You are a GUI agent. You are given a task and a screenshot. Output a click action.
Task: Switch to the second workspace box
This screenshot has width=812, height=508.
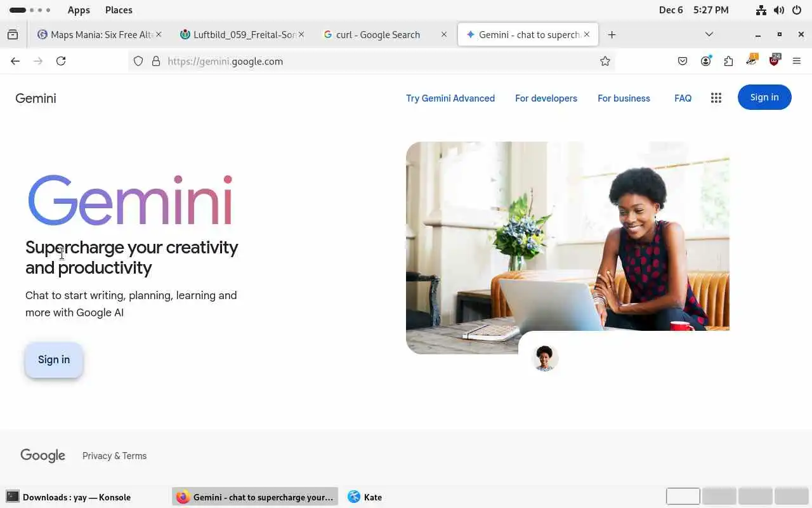pyautogui.click(x=719, y=497)
